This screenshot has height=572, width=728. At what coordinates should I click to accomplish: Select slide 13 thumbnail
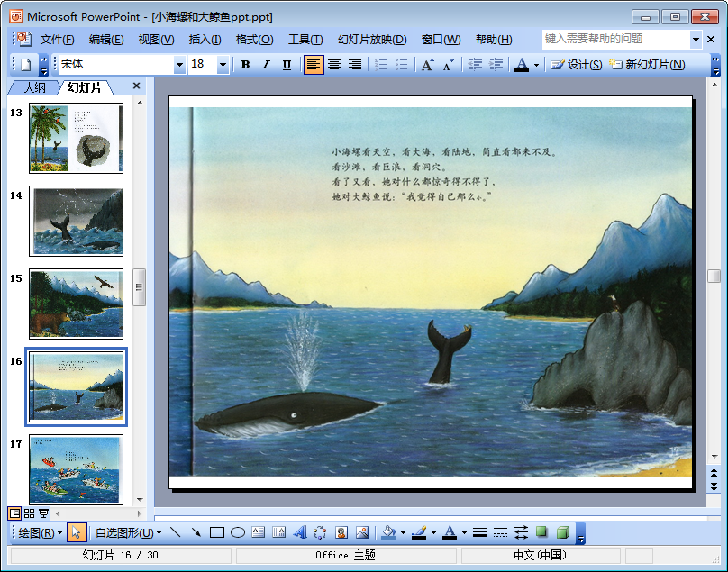tap(77, 139)
